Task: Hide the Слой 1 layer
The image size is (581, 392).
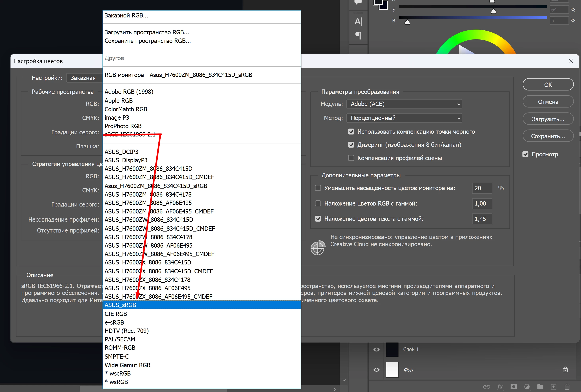Action: point(376,350)
